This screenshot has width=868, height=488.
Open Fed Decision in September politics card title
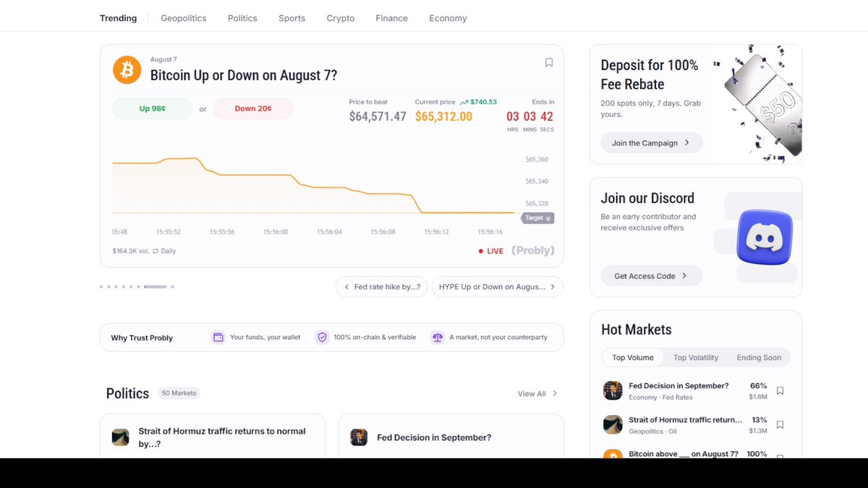[434, 437]
